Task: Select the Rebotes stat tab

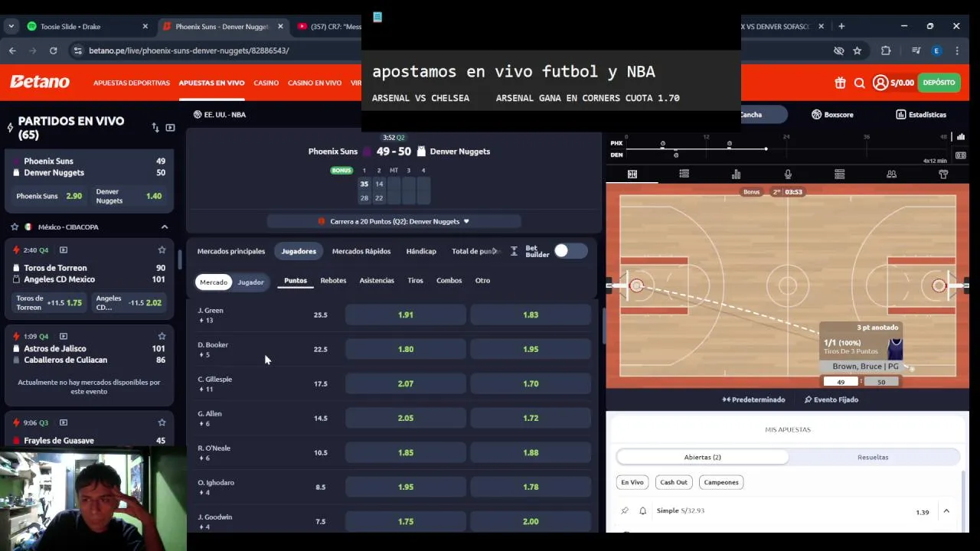Action: click(x=333, y=280)
